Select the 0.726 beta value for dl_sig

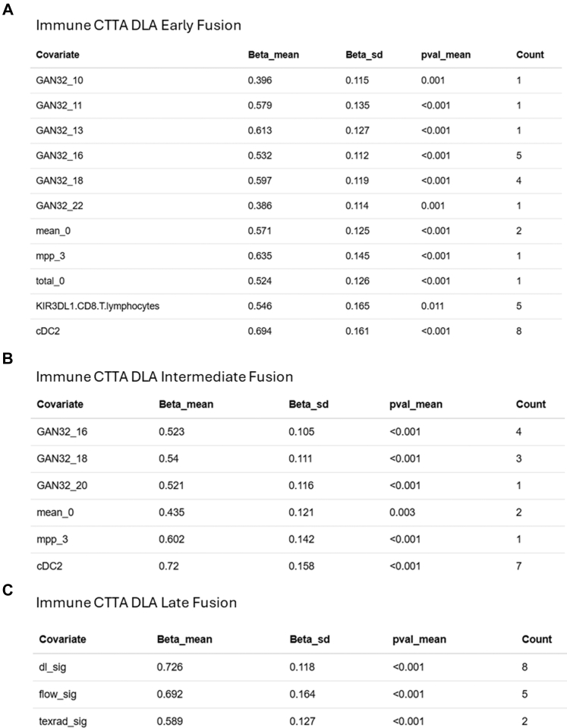coord(170,667)
